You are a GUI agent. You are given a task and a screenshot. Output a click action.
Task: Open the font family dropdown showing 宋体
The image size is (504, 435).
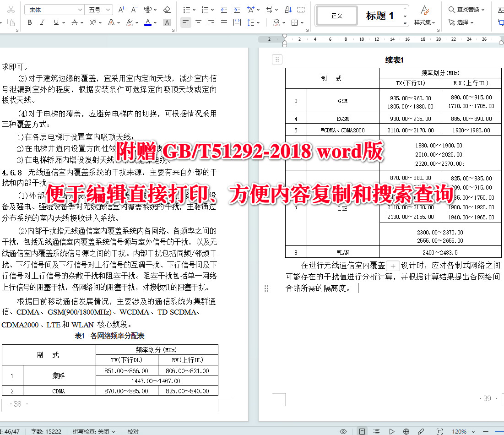[x=54, y=9]
